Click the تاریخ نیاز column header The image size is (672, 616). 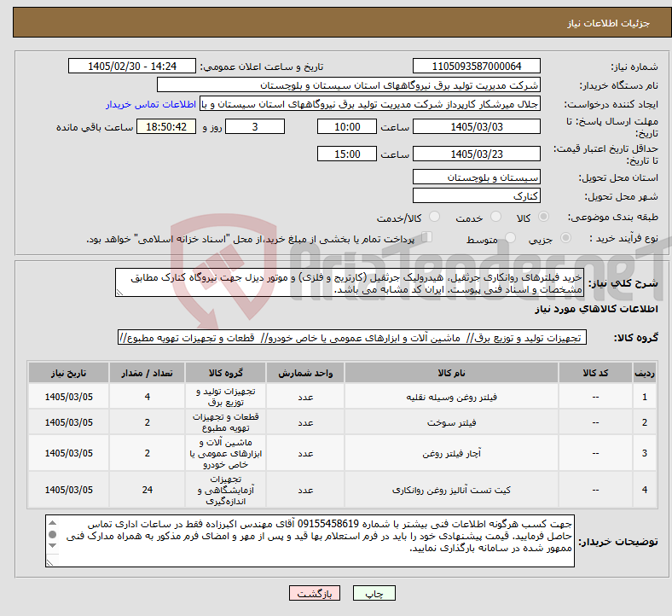click(x=68, y=373)
